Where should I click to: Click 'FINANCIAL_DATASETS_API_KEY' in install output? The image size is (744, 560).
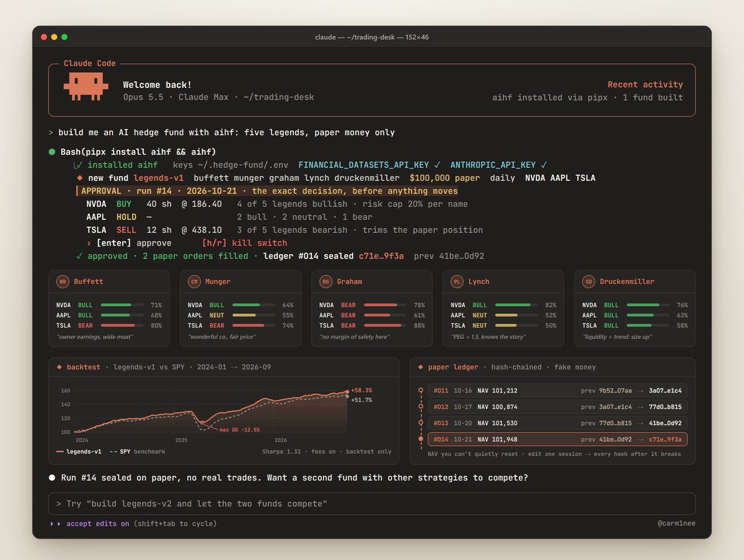pyautogui.click(x=364, y=165)
